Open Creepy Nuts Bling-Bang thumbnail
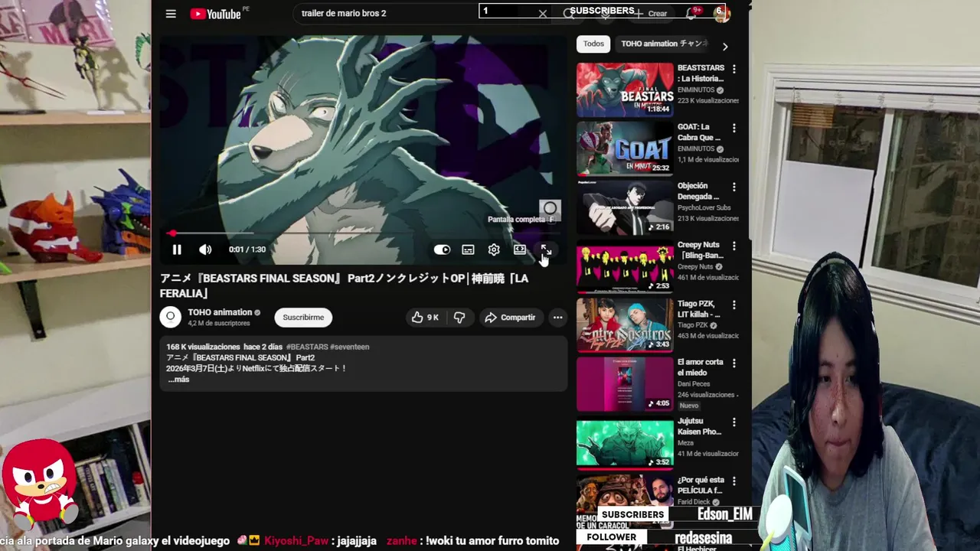 625,266
